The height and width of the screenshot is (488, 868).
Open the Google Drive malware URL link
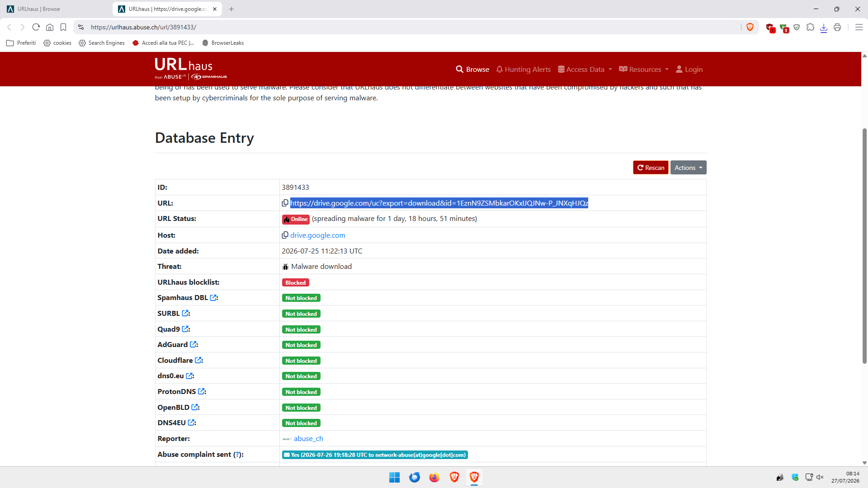[439, 203]
